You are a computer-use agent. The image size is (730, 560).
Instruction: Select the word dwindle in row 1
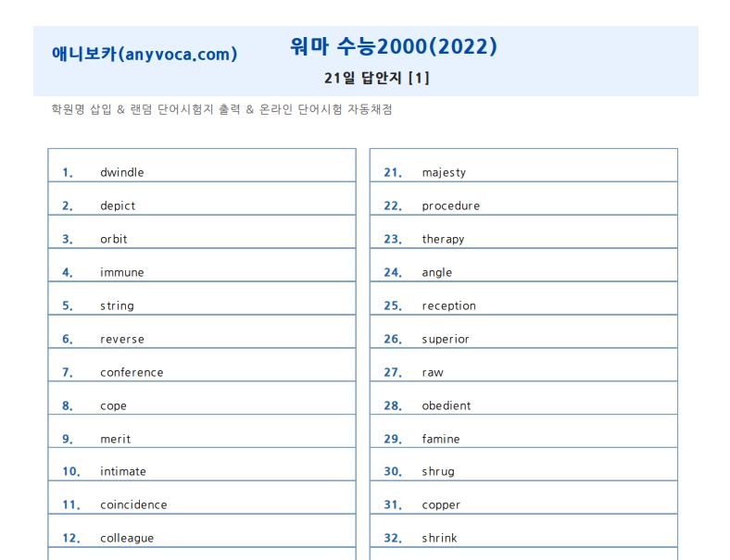122,172
